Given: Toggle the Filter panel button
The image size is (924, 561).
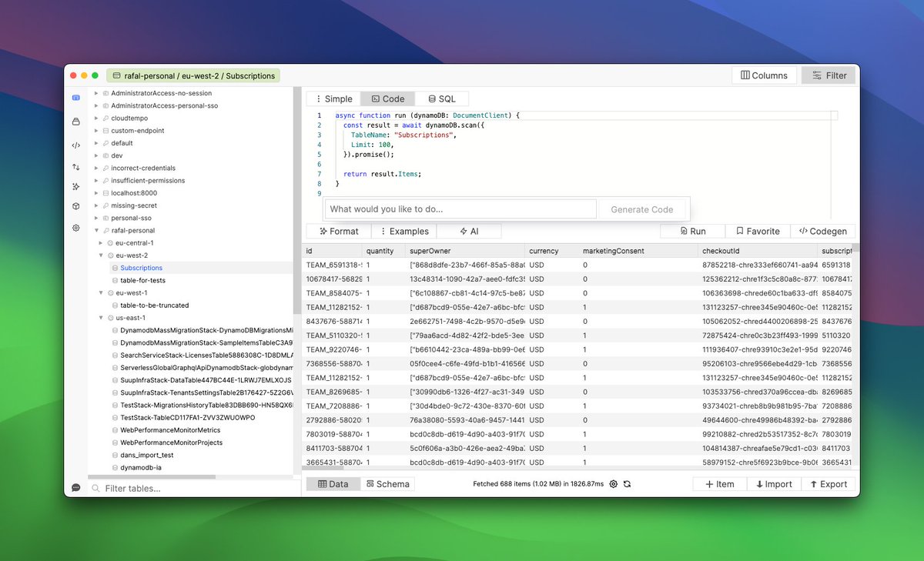Looking at the screenshot, I should [829, 75].
